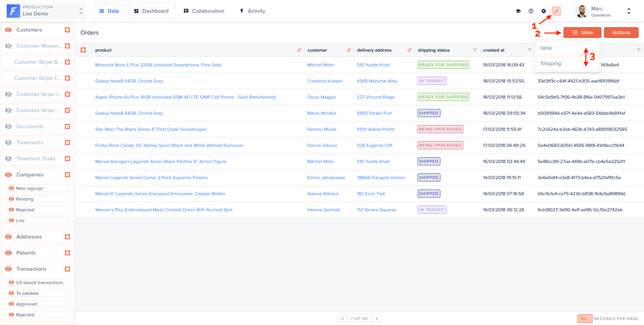Switch to the Dashboard tab

[152, 11]
